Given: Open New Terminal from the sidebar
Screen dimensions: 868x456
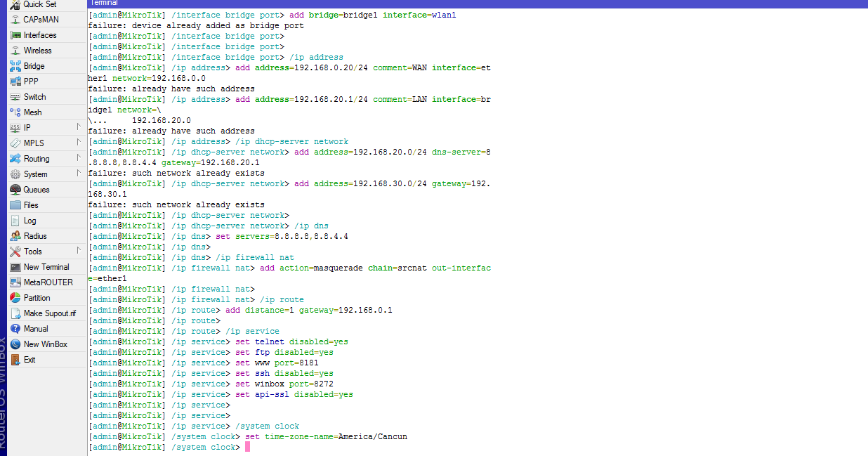Looking at the screenshot, I should click(x=46, y=267).
